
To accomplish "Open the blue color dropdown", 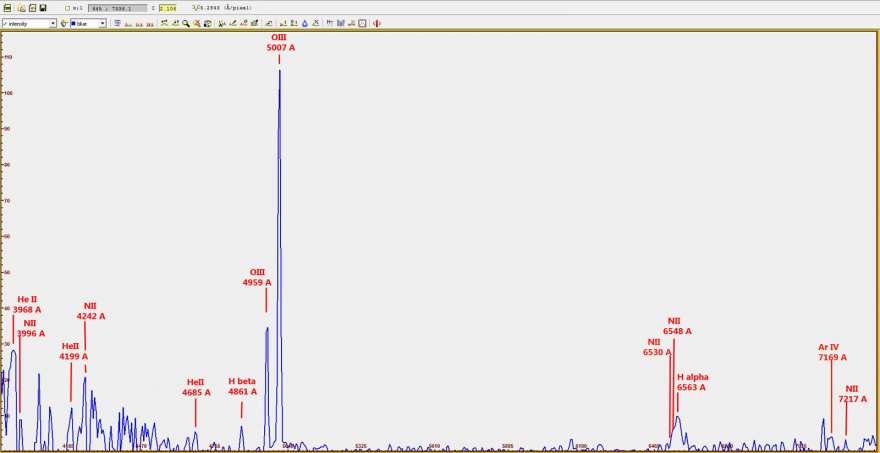I will tap(88, 23).
